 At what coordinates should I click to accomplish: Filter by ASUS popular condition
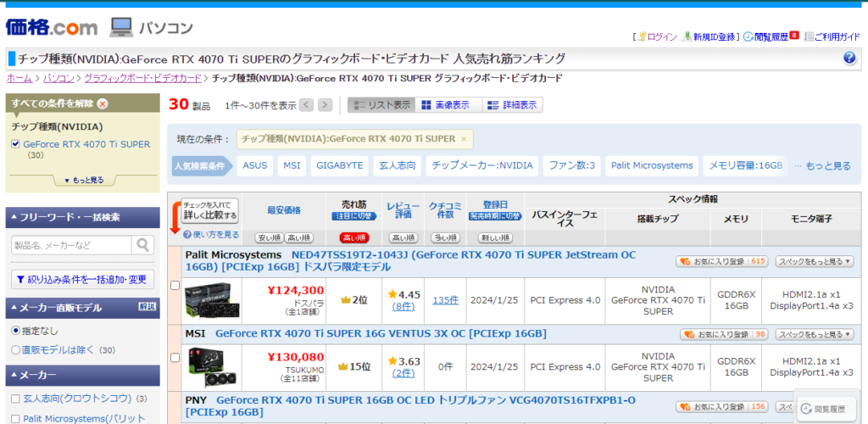pyautogui.click(x=254, y=165)
